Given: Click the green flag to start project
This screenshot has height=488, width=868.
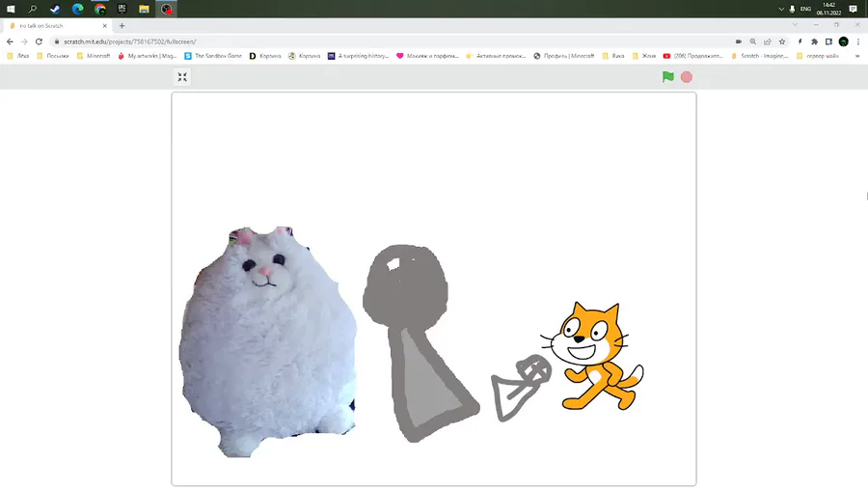Looking at the screenshot, I should 668,77.
